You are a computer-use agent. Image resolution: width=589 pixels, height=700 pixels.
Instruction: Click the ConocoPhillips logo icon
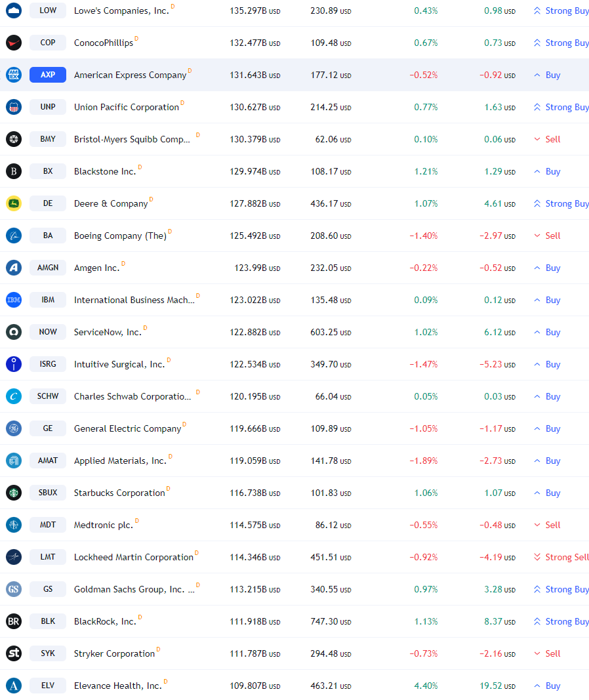tap(14, 43)
